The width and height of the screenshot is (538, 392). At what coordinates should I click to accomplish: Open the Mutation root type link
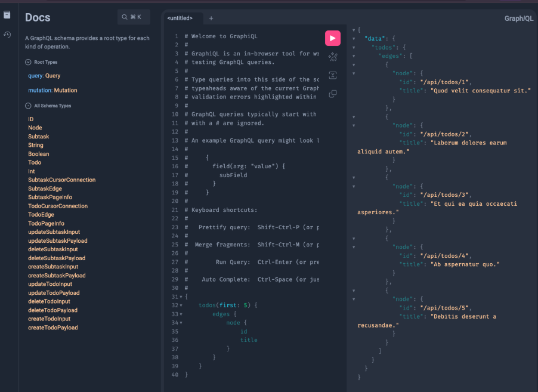[x=65, y=90]
